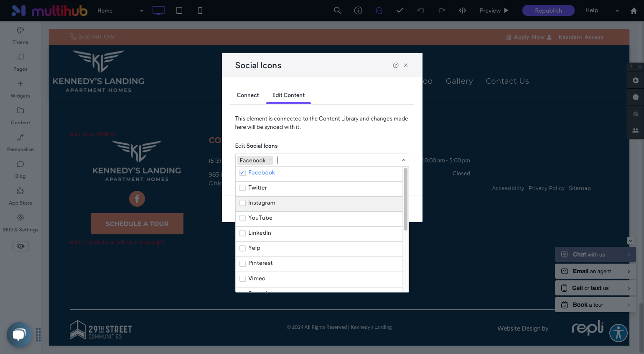Image resolution: width=644 pixels, height=354 pixels.
Task: Check the LinkedIn option
Action: [242, 233]
